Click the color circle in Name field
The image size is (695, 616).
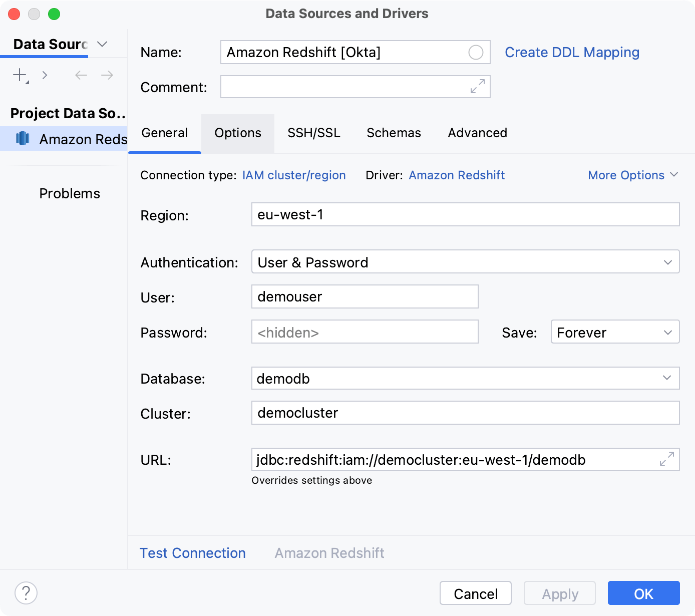pos(476,52)
